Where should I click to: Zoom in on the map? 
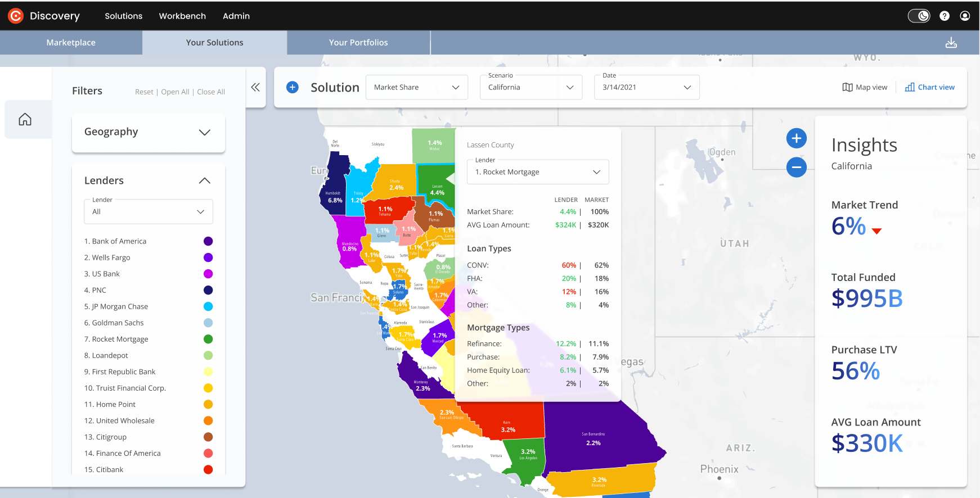(797, 138)
